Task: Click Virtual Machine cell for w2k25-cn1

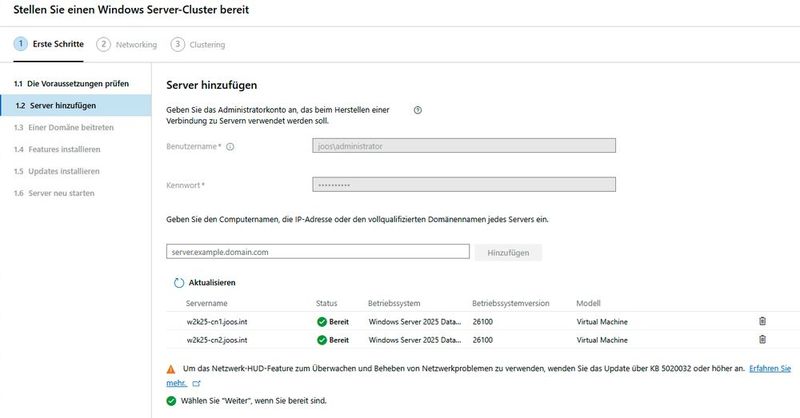Action: tap(602, 322)
